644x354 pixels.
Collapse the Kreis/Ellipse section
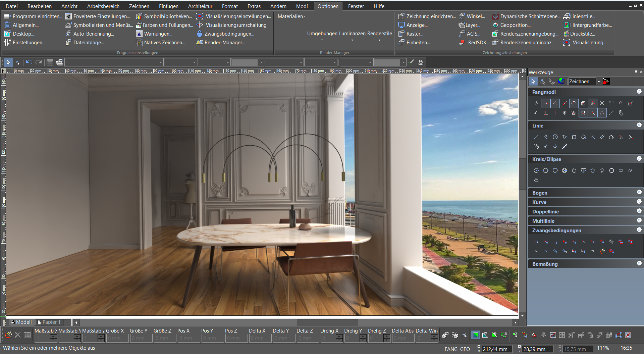coord(639,158)
